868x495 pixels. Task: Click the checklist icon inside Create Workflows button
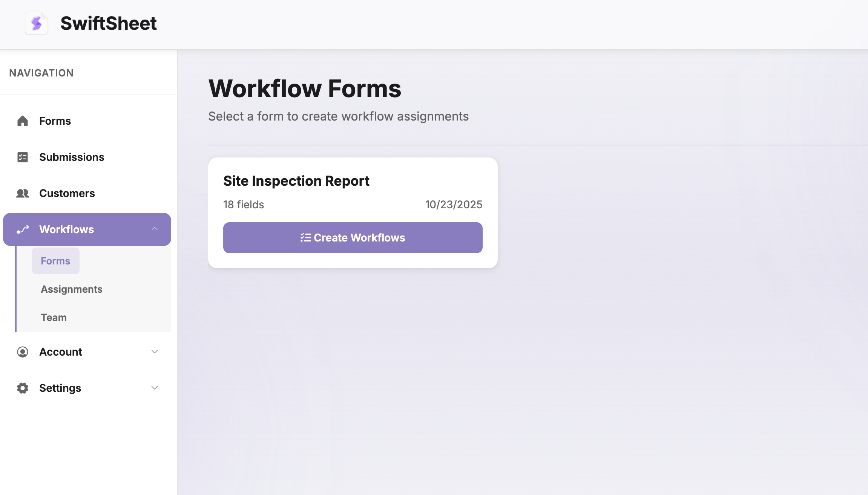[x=305, y=237]
